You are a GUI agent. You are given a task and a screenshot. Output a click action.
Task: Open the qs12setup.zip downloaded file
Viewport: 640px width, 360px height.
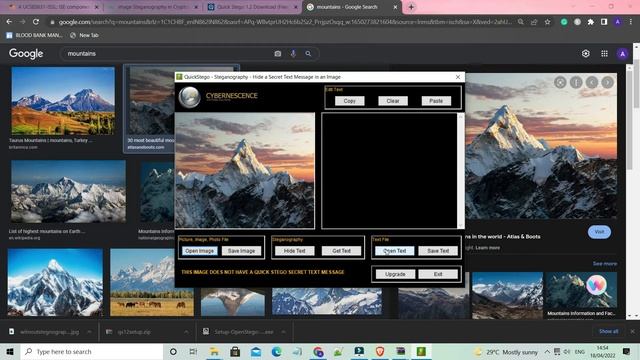coord(134,332)
